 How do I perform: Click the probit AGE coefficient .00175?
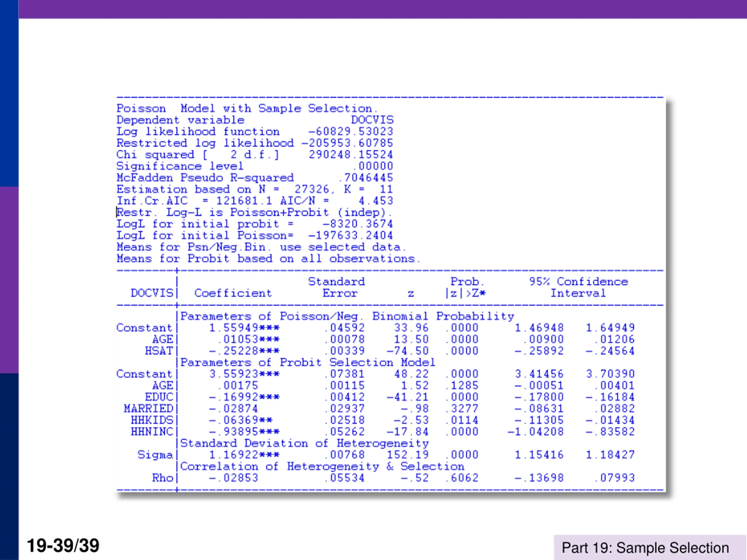click(238, 386)
